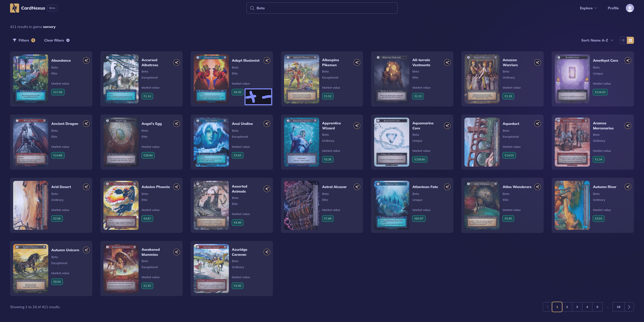Click the CardNexus logo icon

coord(14,8)
